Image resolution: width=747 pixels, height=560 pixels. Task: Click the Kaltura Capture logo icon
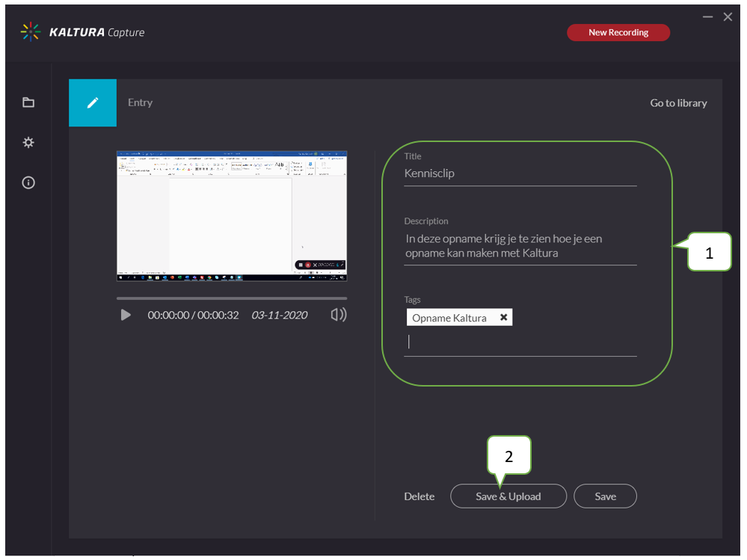[x=31, y=32]
